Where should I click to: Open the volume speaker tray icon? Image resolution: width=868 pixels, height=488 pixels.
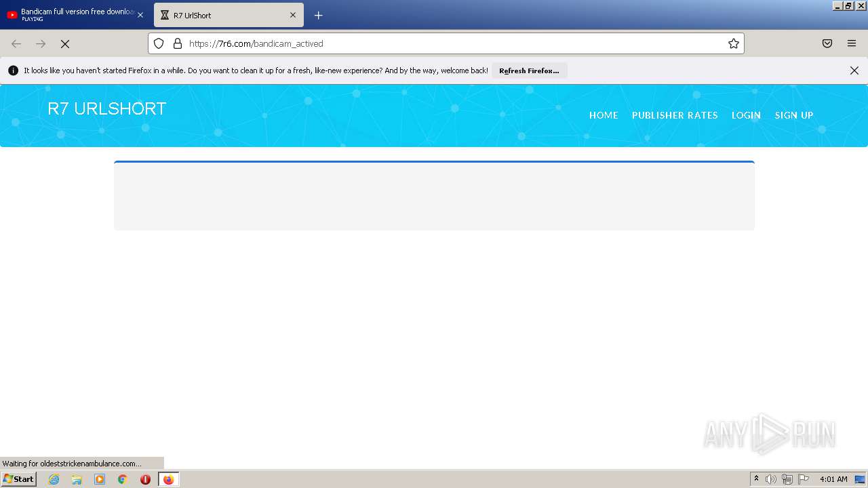[771, 479]
